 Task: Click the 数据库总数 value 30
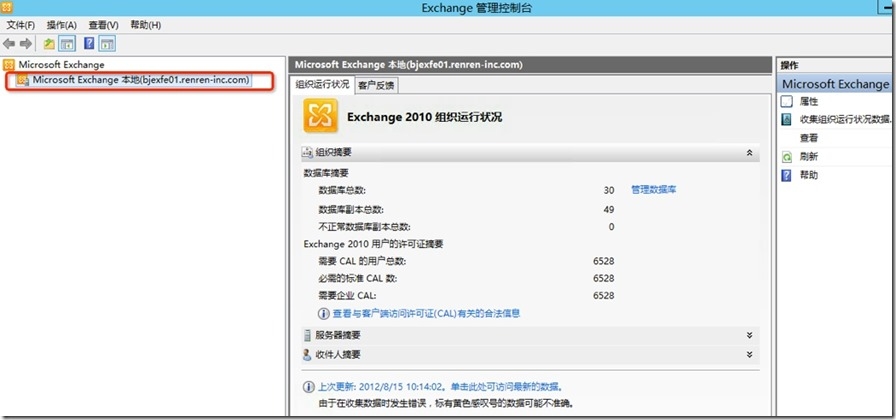click(x=609, y=190)
